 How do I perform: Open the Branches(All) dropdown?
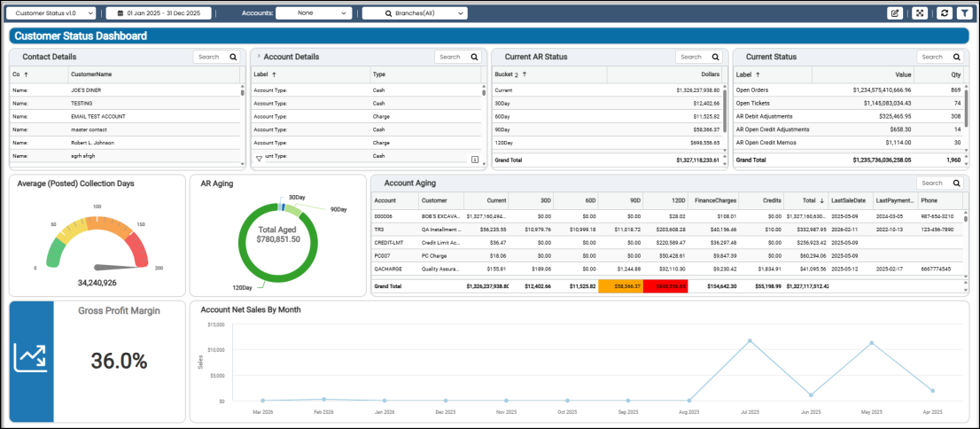coord(414,13)
